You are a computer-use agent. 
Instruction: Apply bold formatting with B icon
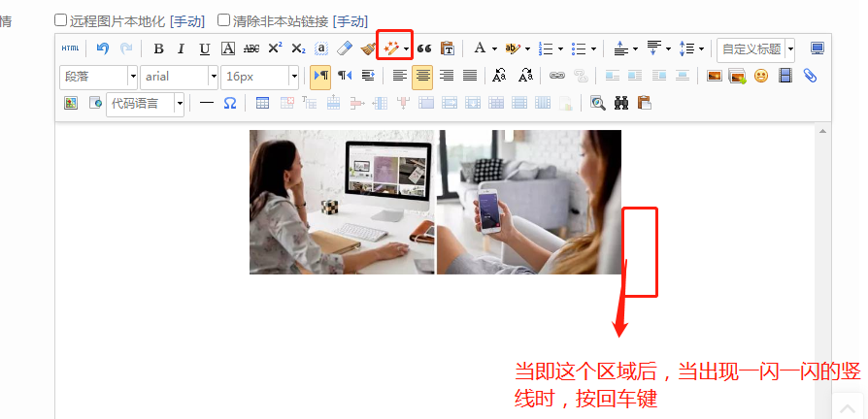[x=158, y=48]
